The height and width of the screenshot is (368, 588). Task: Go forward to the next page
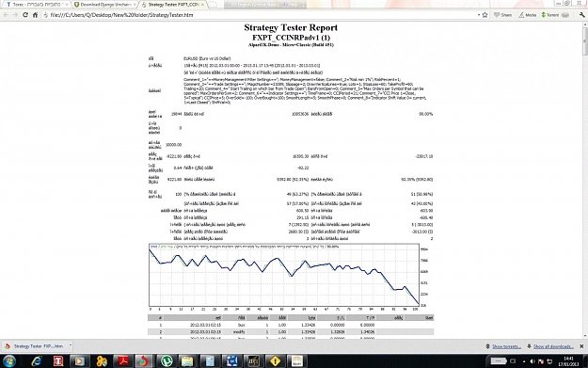tap(15, 15)
